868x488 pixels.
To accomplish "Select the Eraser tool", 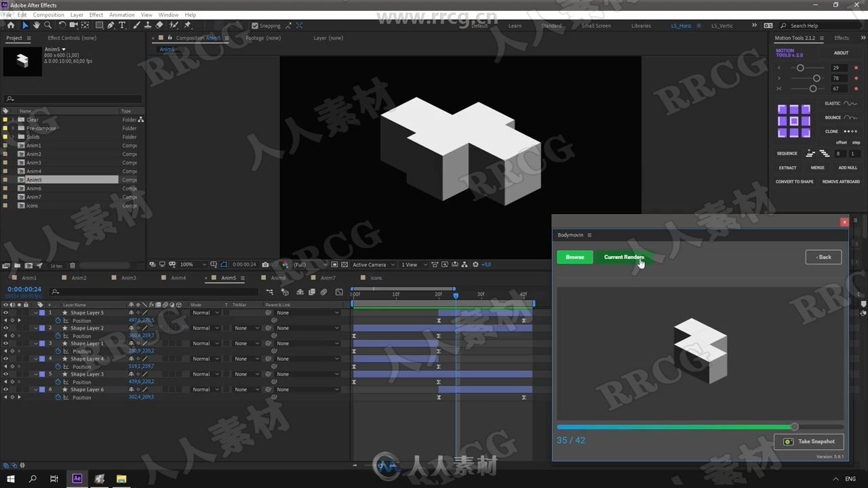I will [x=159, y=25].
